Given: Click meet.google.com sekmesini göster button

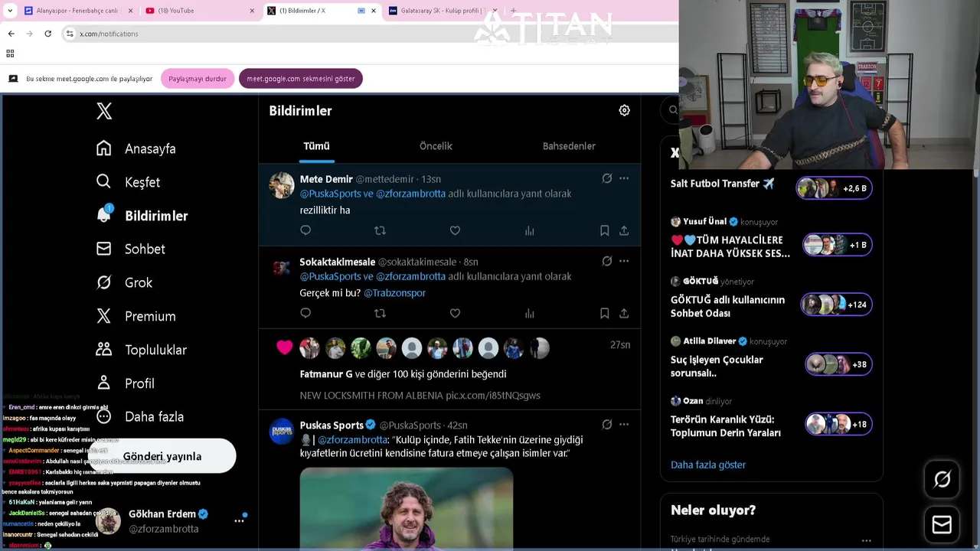Looking at the screenshot, I should (301, 79).
